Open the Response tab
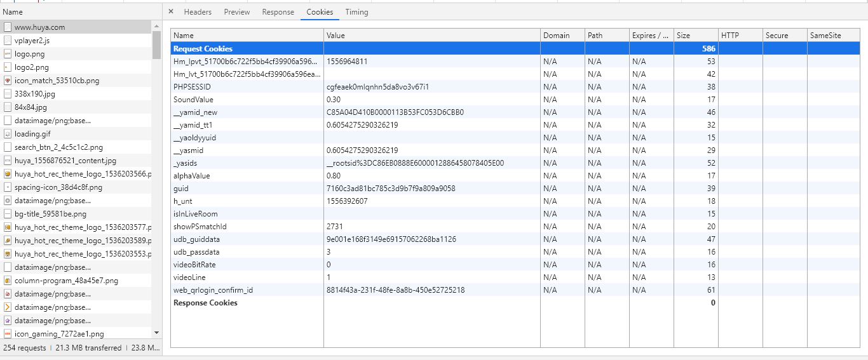Screen dimensions: 868x360 (x=278, y=12)
